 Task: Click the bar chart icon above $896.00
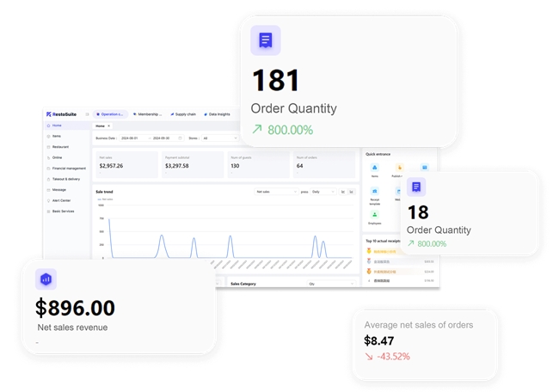click(46, 279)
